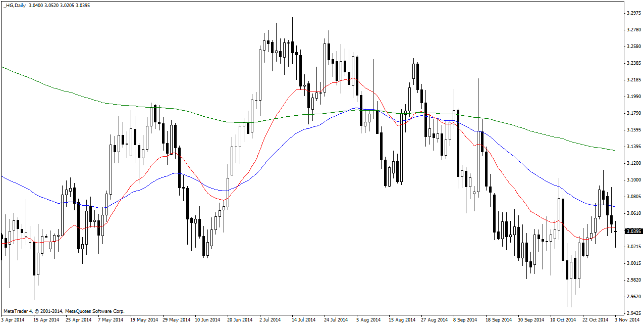
Task: Click the 3.0015 price axis label
Action: 633,263
